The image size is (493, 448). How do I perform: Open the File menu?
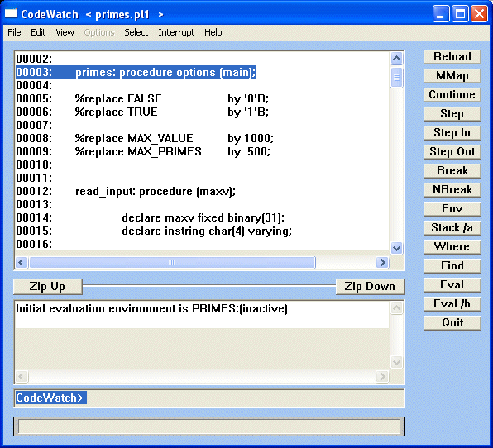(14, 32)
